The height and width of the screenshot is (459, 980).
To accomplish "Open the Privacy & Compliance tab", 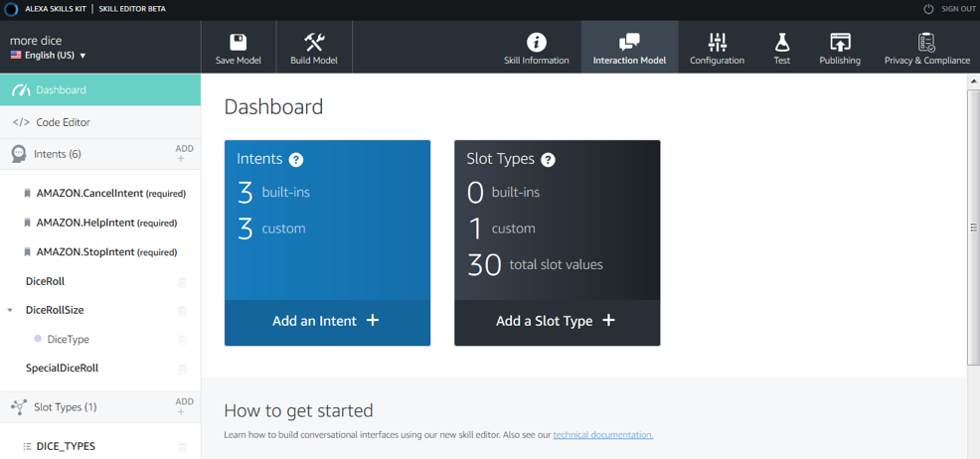I will tap(927, 48).
